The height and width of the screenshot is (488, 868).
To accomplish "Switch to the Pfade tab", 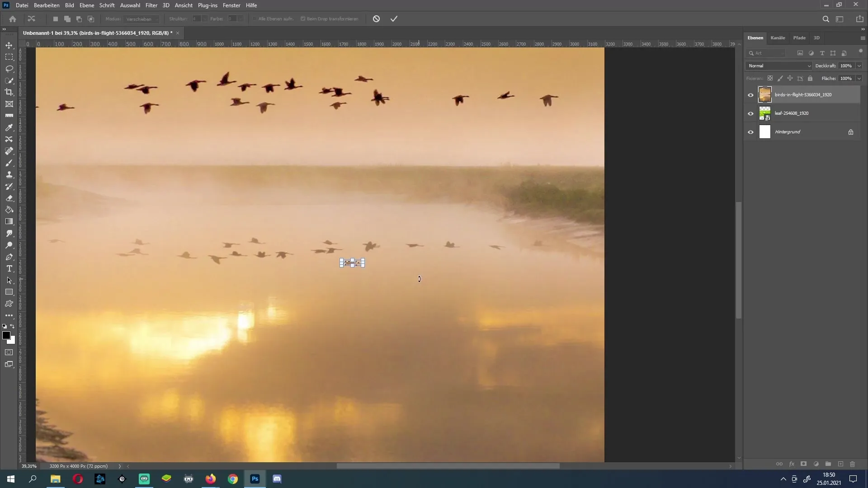I will click(799, 38).
